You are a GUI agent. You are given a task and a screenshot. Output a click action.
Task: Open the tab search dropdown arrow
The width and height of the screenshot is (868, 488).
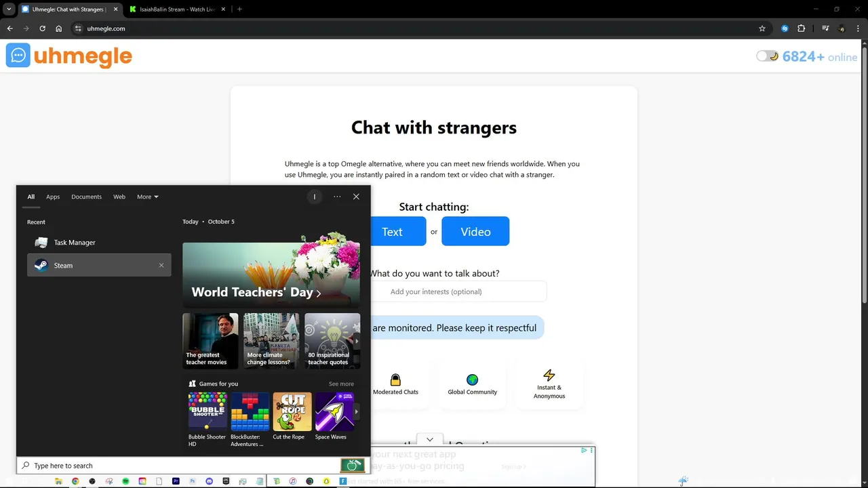[x=9, y=9]
